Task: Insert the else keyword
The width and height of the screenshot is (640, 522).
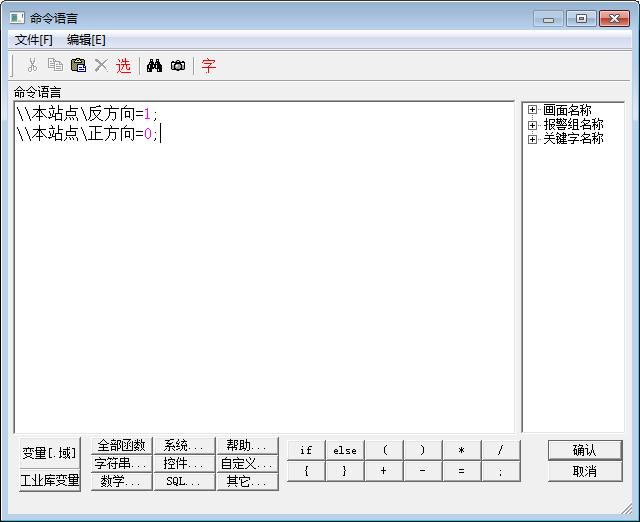Action: click(345, 450)
